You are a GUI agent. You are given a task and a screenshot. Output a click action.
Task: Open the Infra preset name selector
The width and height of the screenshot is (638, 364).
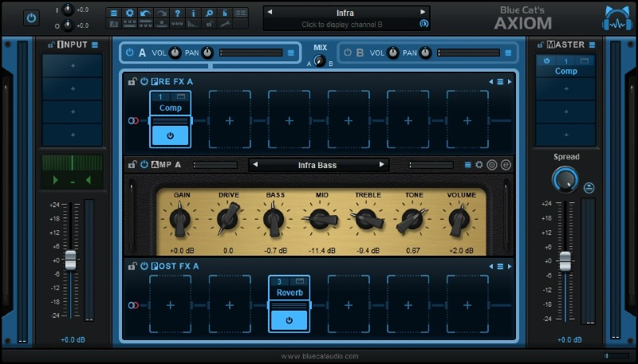(345, 13)
